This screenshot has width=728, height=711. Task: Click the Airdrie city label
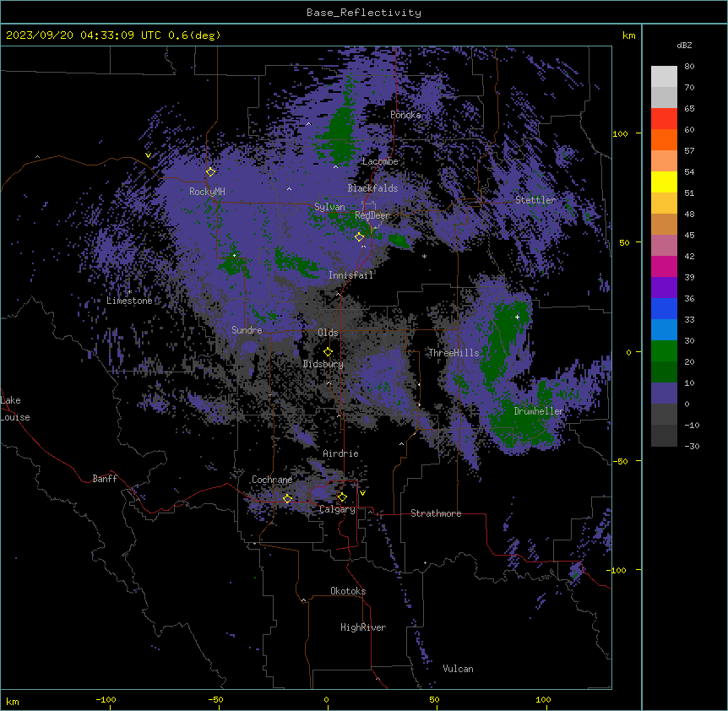tap(341, 453)
